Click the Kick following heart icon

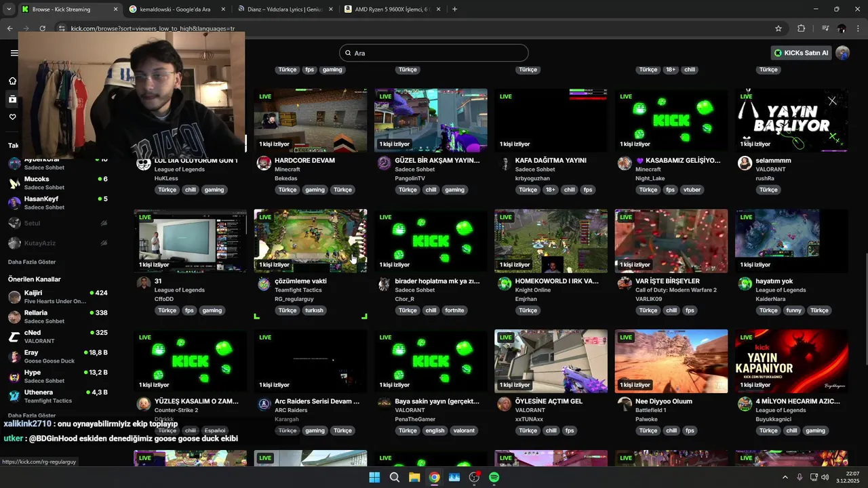12,117
